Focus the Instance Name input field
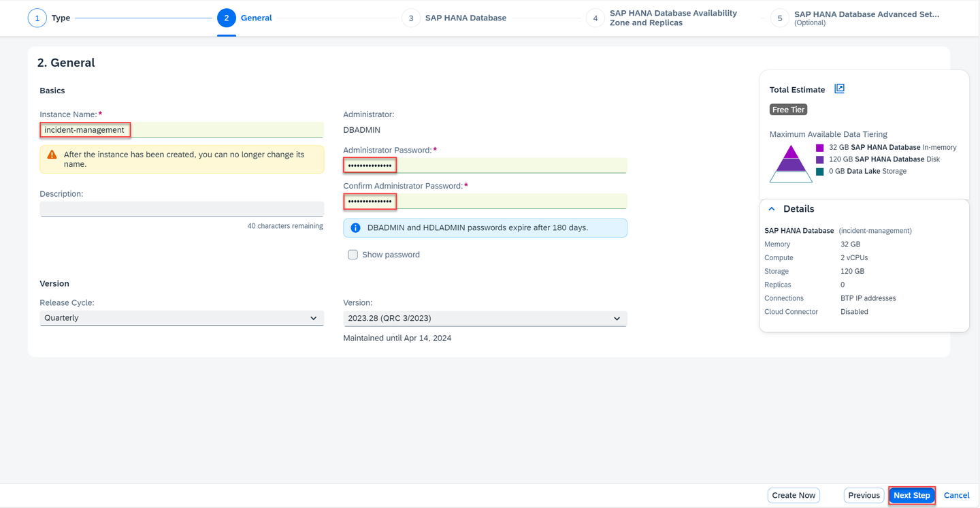Viewport: 980px width, 508px height. click(182, 129)
